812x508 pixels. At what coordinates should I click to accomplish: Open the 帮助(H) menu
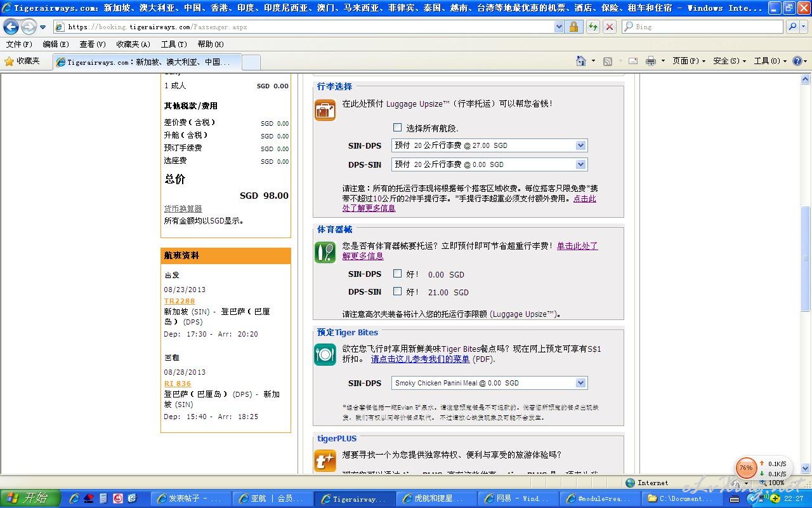[x=211, y=44]
